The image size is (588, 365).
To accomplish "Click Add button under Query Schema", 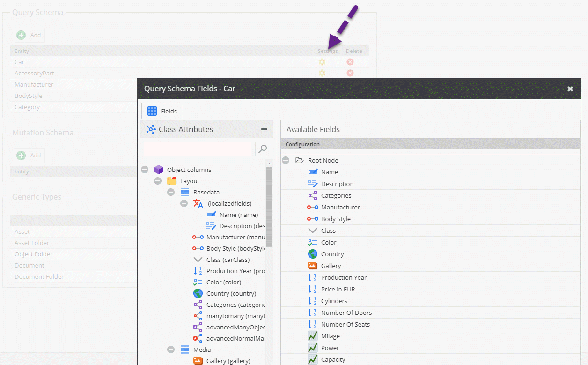I will 29,35.
